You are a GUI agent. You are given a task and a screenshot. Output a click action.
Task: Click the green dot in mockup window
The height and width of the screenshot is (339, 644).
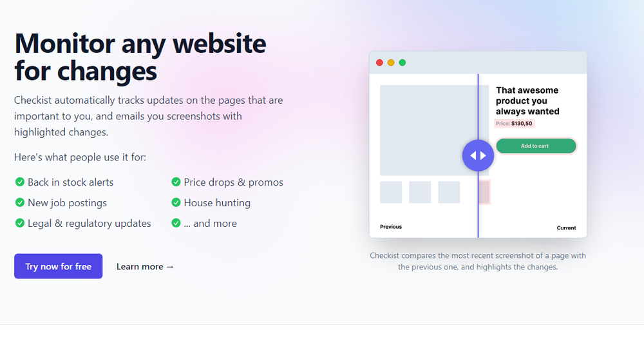[x=402, y=63]
